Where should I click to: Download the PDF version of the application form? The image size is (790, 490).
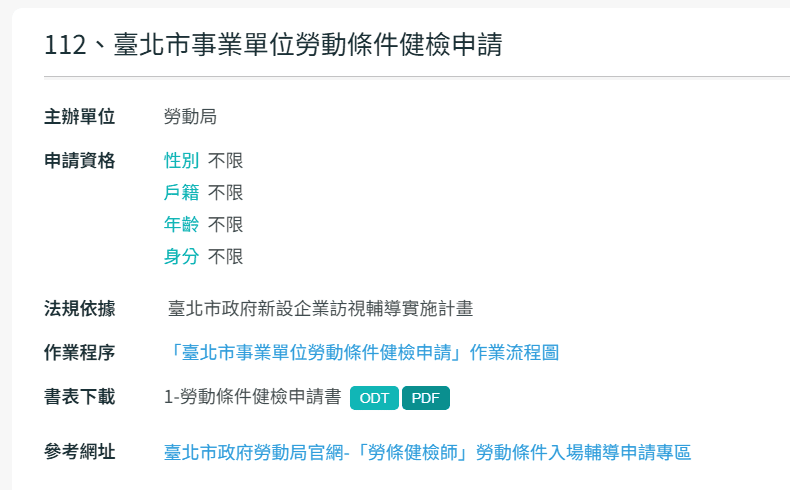[426, 398]
